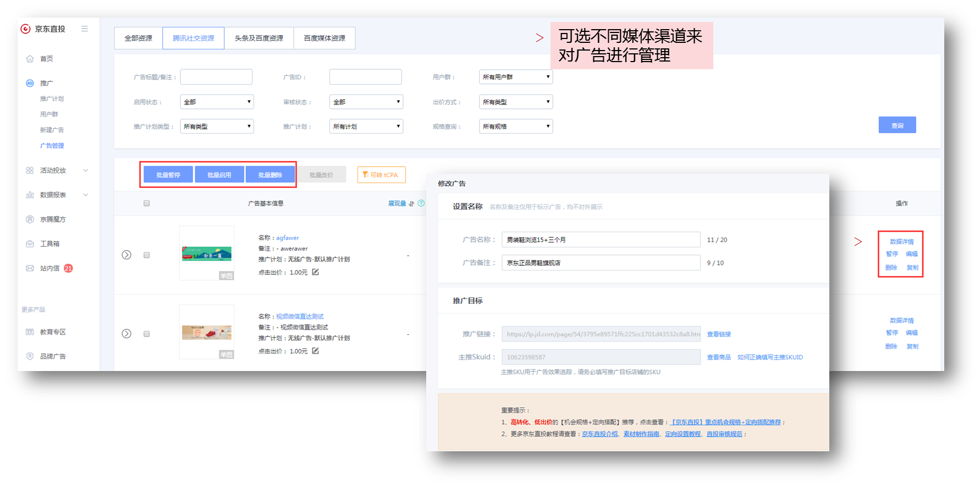Screen dimensions: 980x487
Task: Click the 广告ID input field
Action: click(366, 77)
